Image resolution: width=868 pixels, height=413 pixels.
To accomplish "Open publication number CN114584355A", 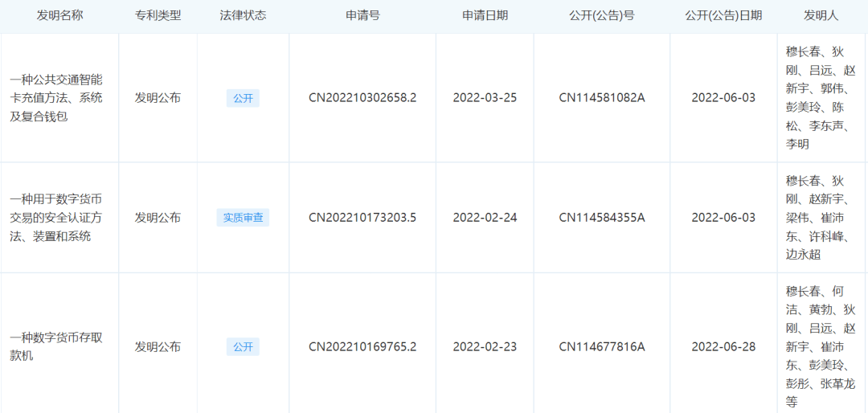I will tap(602, 217).
